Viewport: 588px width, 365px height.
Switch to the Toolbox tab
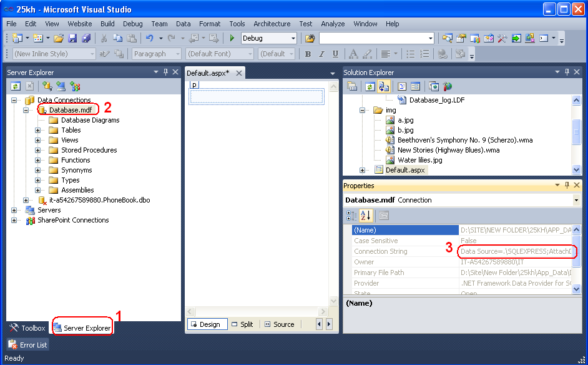(27, 328)
